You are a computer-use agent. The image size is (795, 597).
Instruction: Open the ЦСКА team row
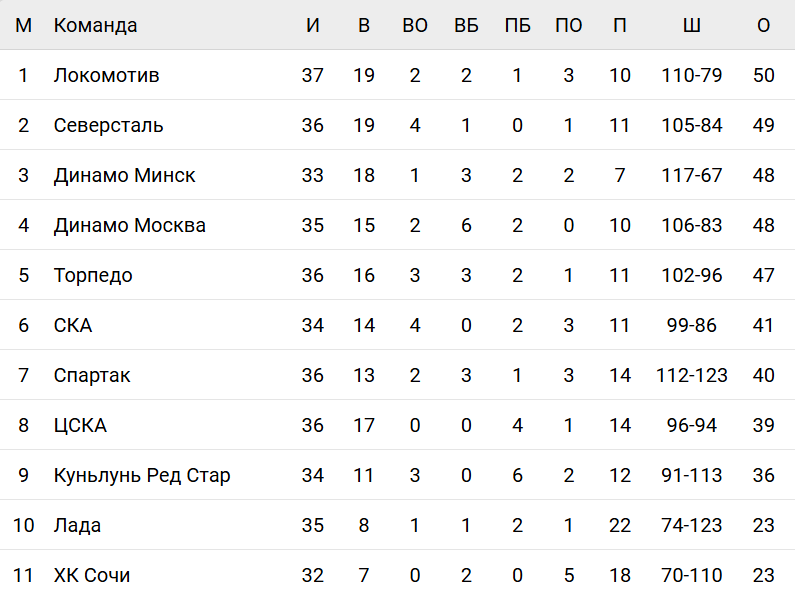pyautogui.click(x=80, y=425)
